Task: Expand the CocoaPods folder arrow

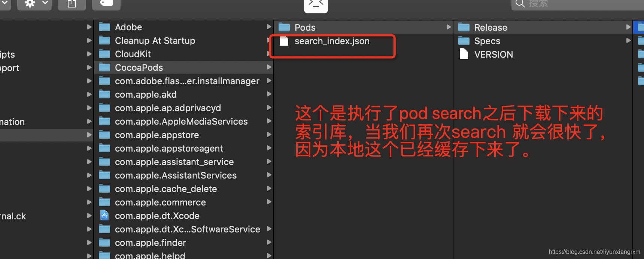Action: 269,67
